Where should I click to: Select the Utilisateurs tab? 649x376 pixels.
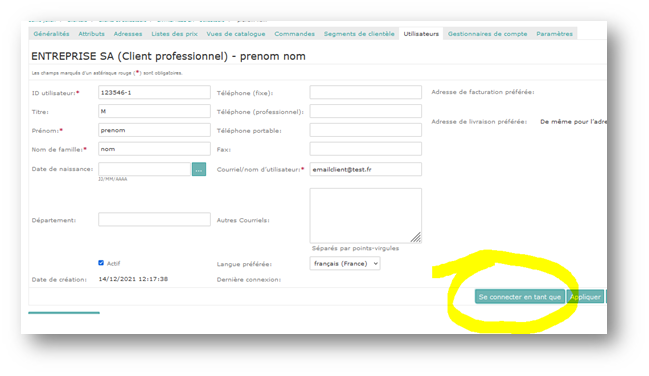[x=421, y=34]
